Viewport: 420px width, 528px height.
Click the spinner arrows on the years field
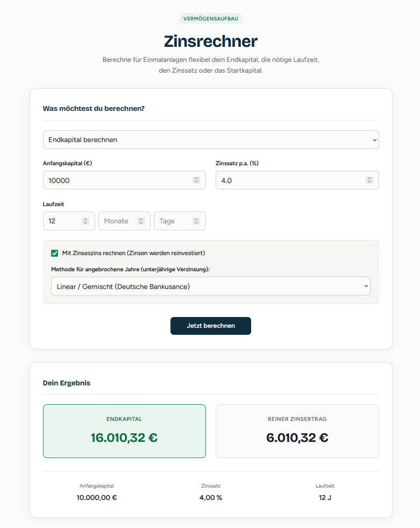pos(86,221)
